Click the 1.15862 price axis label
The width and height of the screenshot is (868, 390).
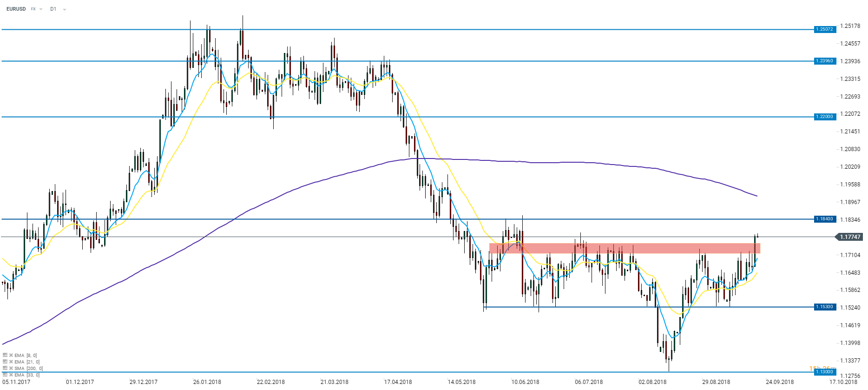[x=850, y=290]
